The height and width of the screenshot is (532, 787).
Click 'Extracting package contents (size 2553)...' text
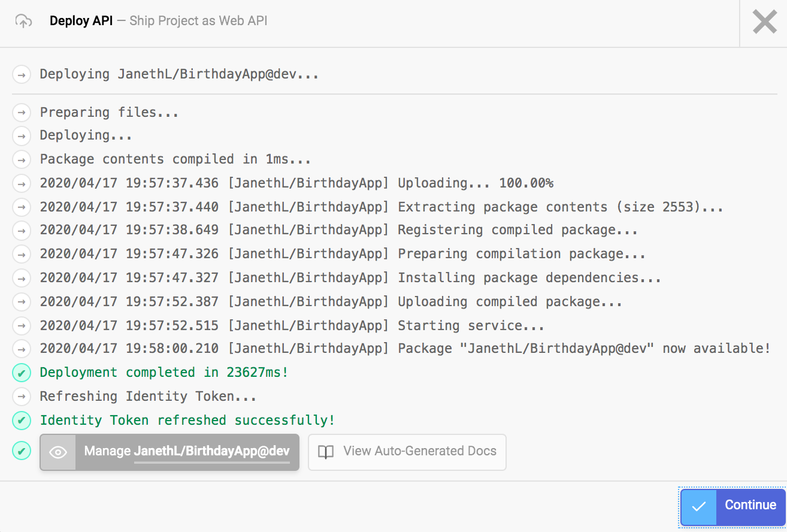(561, 207)
